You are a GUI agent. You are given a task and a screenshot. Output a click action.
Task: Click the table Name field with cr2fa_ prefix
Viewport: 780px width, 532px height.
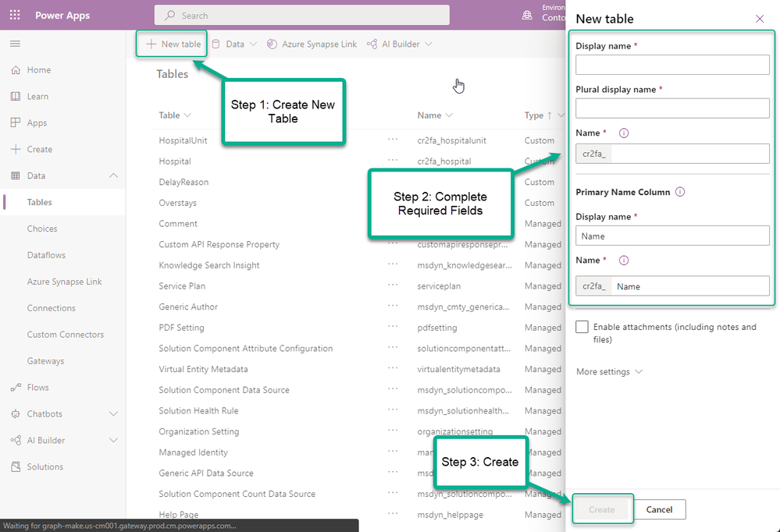pyautogui.click(x=672, y=154)
